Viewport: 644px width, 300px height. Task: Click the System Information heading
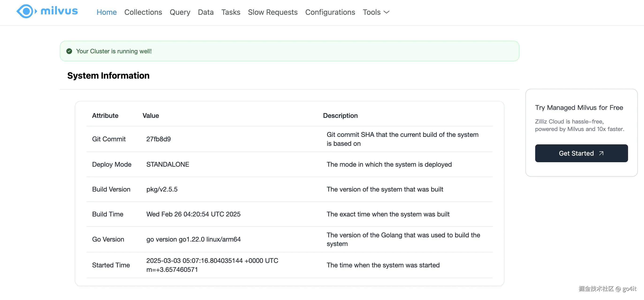[108, 76]
